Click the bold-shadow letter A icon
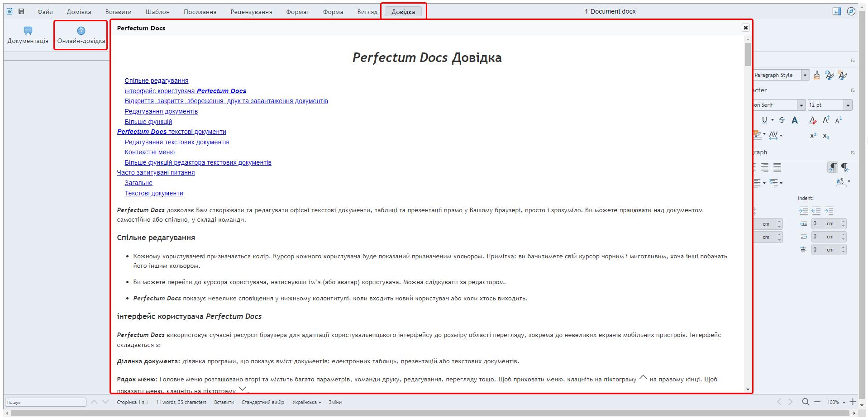 pos(795,120)
